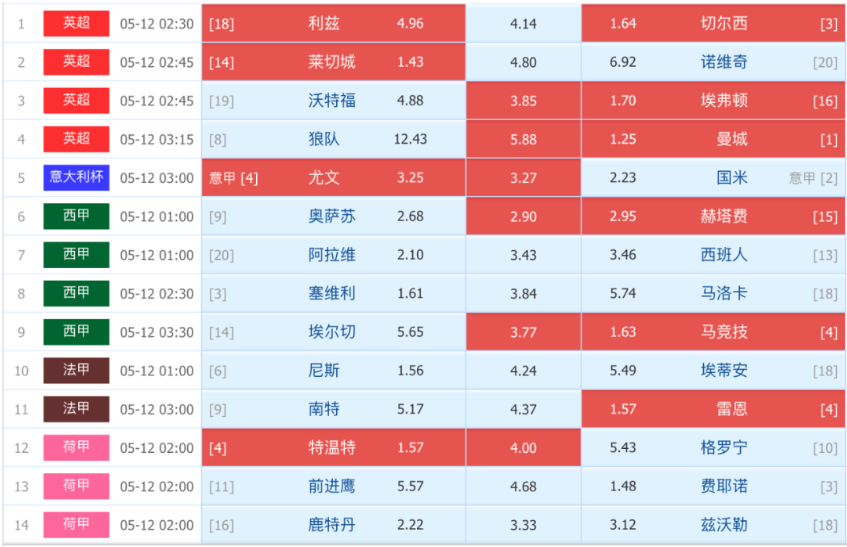Screen dimensions: 847x547
Task: Select the brown 法甲 badge in row 10
Action: (76, 370)
